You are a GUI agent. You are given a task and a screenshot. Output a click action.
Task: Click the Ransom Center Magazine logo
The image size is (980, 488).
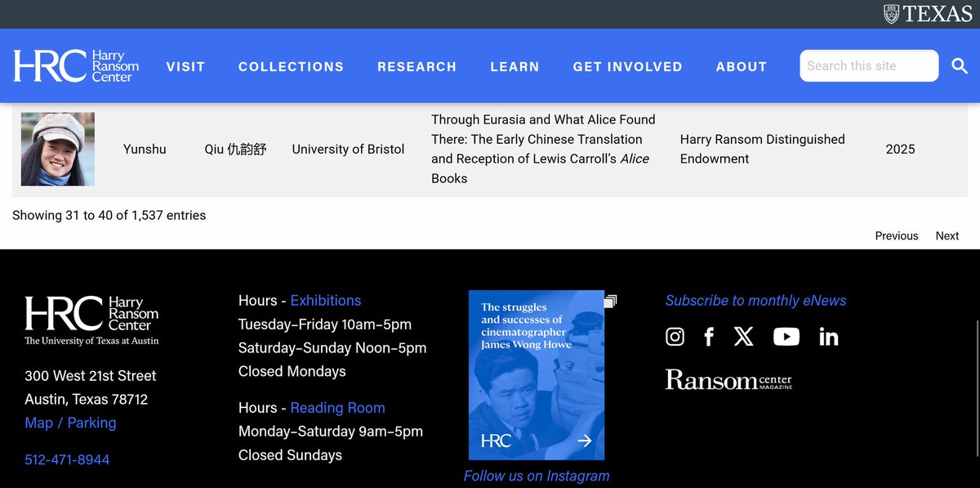(x=728, y=379)
